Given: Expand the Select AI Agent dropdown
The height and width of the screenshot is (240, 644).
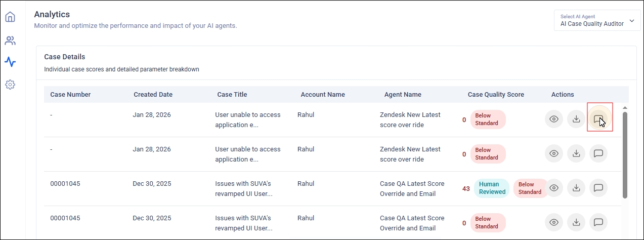Looking at the screenshot, I should tap(597, 20).
